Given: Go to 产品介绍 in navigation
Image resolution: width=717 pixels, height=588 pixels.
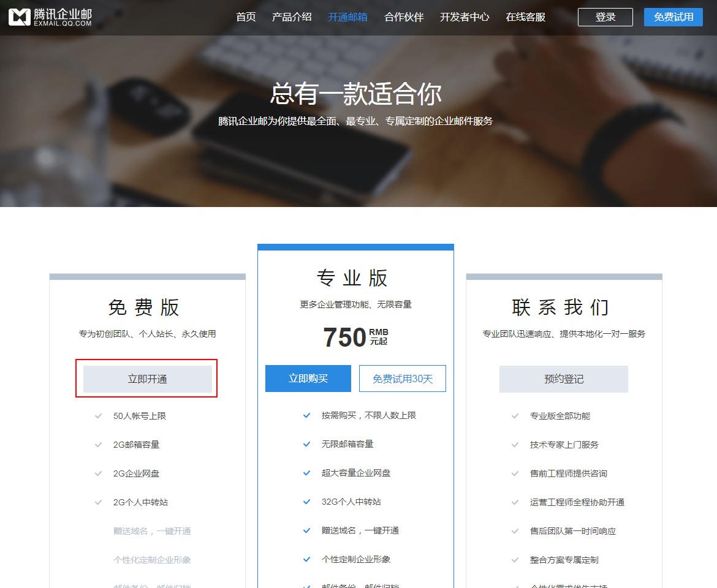Looking at the screenshot, I should 292,17.
